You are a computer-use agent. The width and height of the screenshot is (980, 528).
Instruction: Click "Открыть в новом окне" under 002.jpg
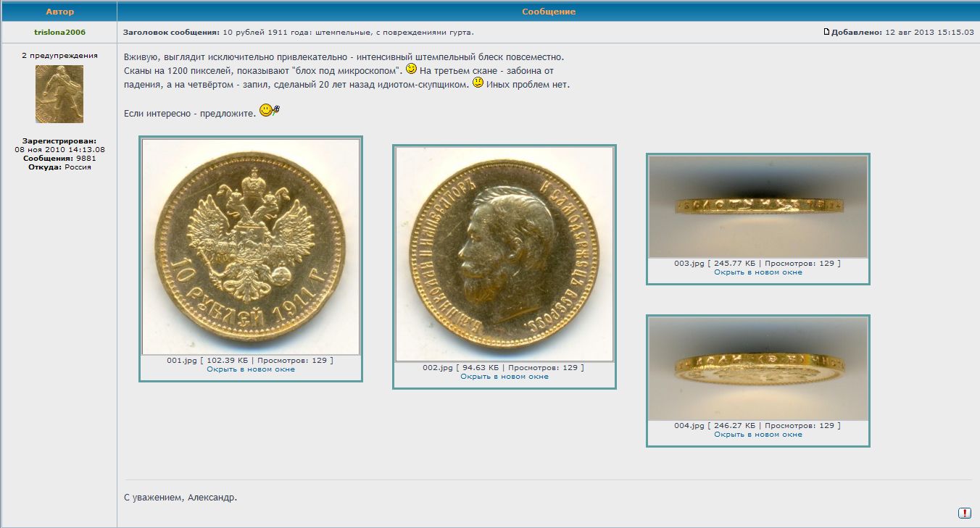click(x=504, y=377)
